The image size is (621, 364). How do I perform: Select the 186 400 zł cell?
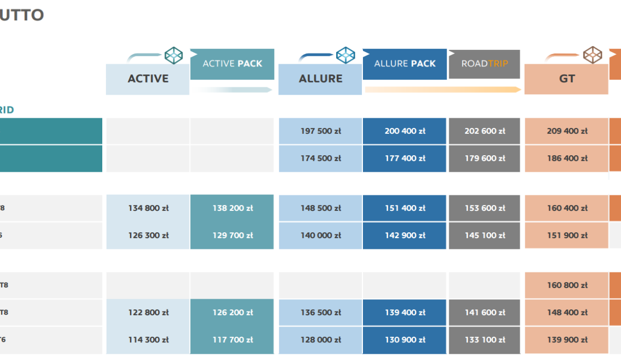tap(567, 158)
